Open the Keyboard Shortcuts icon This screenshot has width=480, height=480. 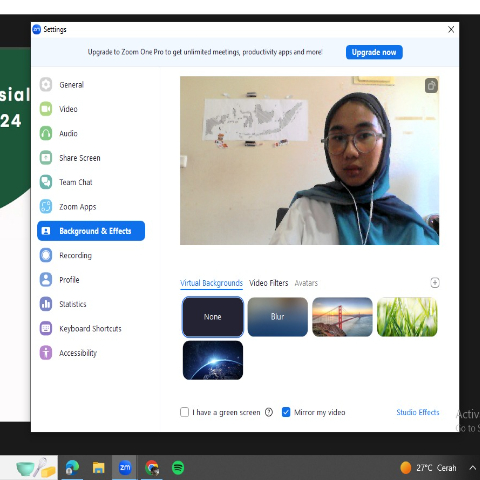pyautogui.click(x=46, y=328)
